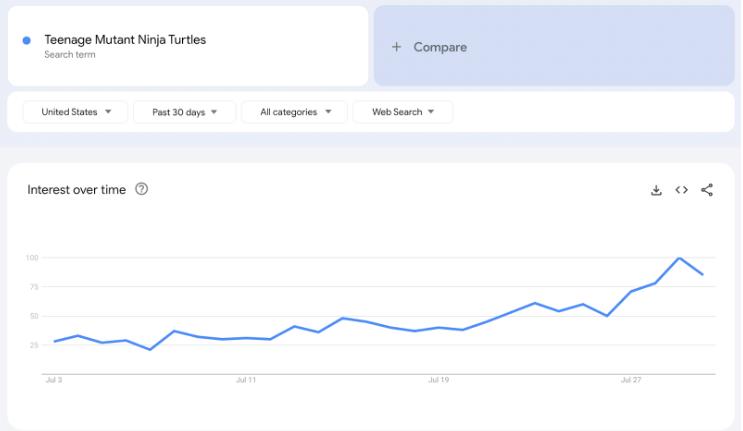Click the Jul 11 label on the axis
The width and height of the screenshot is (743, 431).
tap(246, 380)
